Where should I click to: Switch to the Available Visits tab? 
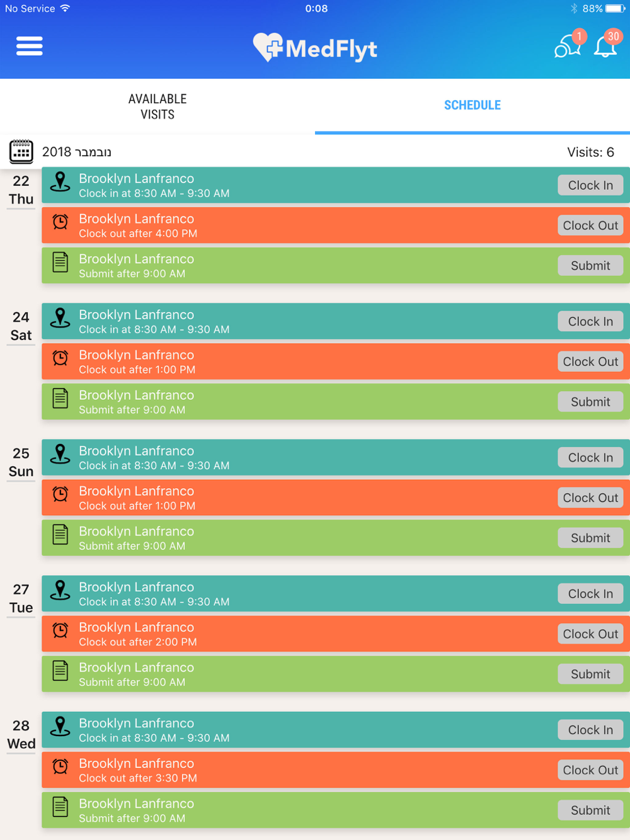pyautogui.click(x=157, y=106)
